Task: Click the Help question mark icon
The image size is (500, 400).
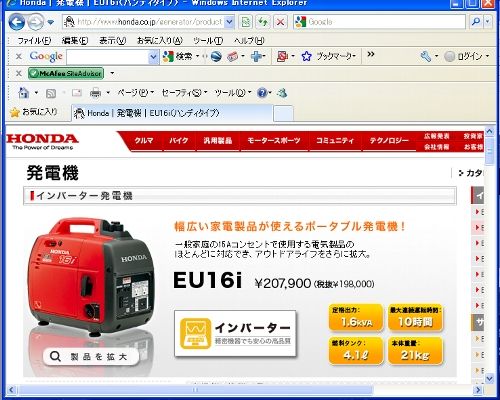Action: coord(262,92)
